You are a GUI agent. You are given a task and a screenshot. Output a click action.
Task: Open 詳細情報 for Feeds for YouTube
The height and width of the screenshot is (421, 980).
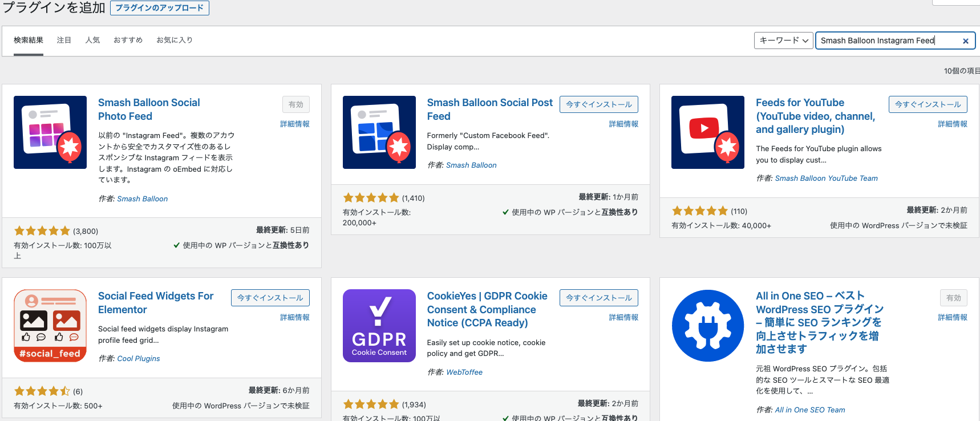pos(953,124)
